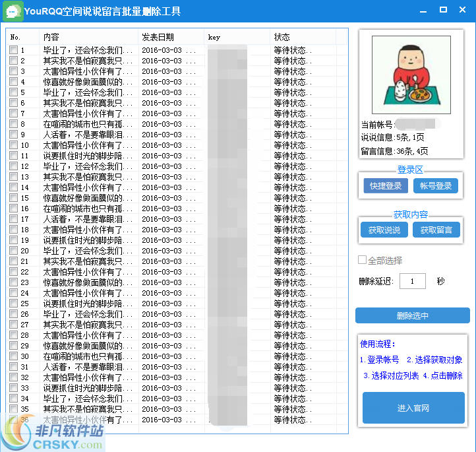Click the 获取说说 button
This screenshot has width=476, height=452.
[384, 230]
